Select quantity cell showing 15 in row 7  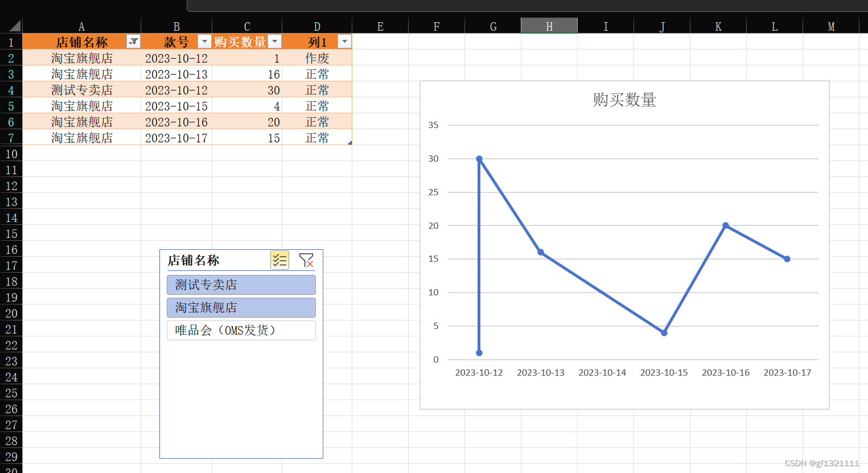247,138
